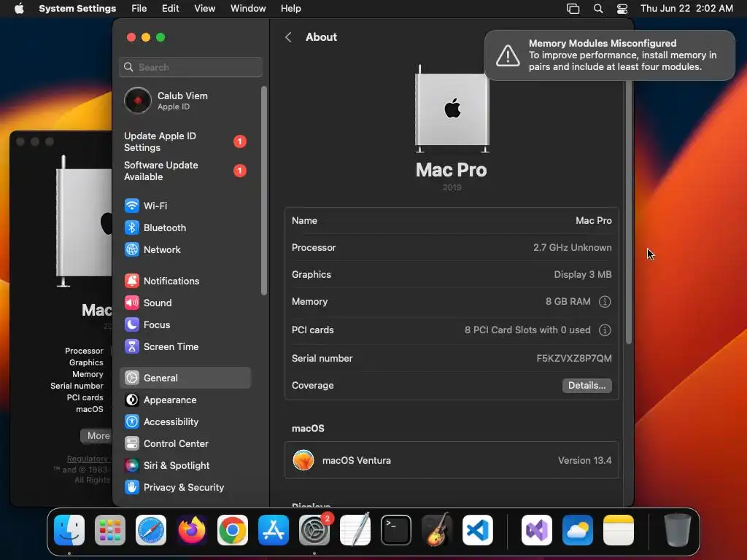Open Siri & Spotlight settings
This screenshot has width=747, height=560.
(185, 466)
